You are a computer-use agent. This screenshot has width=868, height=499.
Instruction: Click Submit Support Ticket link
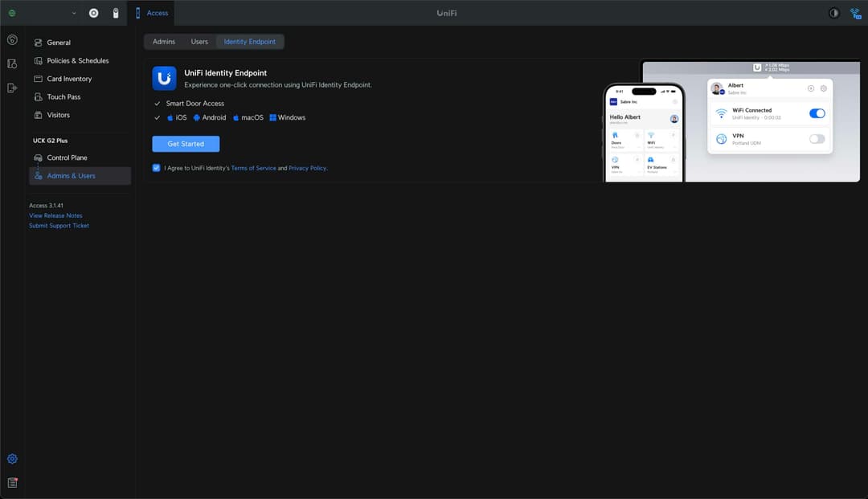[59, 226]
